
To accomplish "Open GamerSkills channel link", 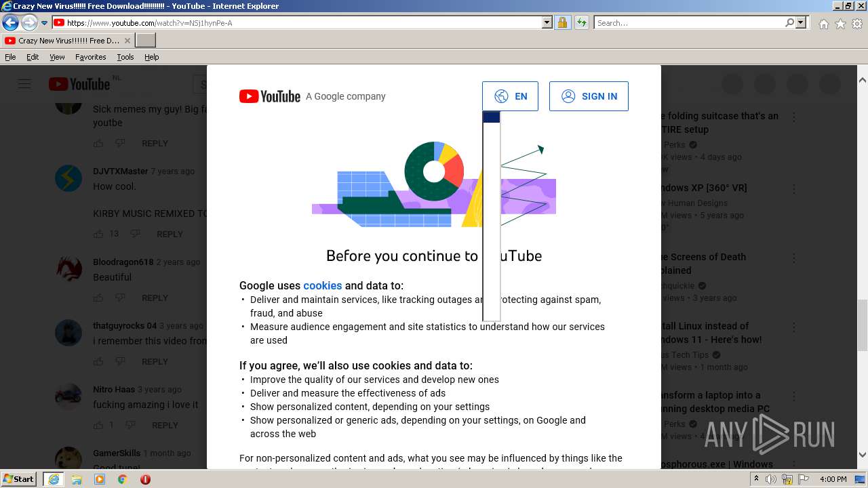I will coord(117,453).
